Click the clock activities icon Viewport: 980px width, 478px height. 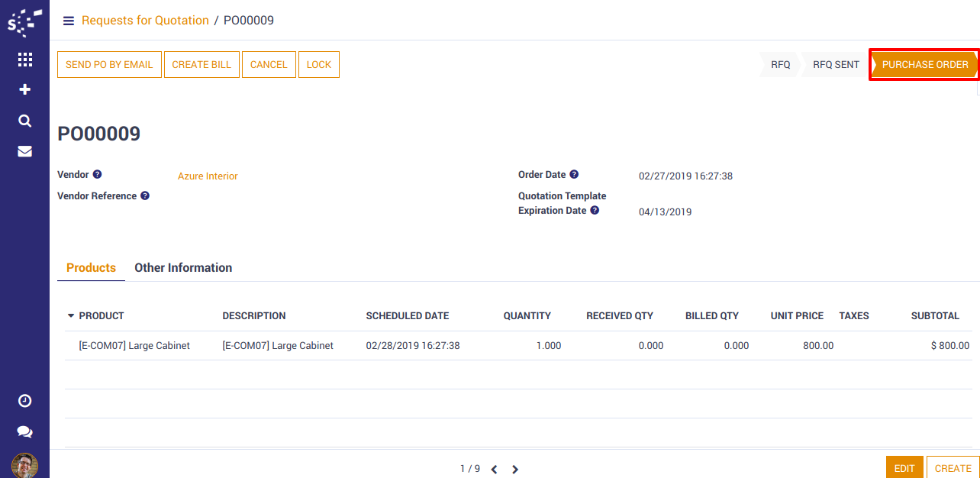click(x=24, y=401)
